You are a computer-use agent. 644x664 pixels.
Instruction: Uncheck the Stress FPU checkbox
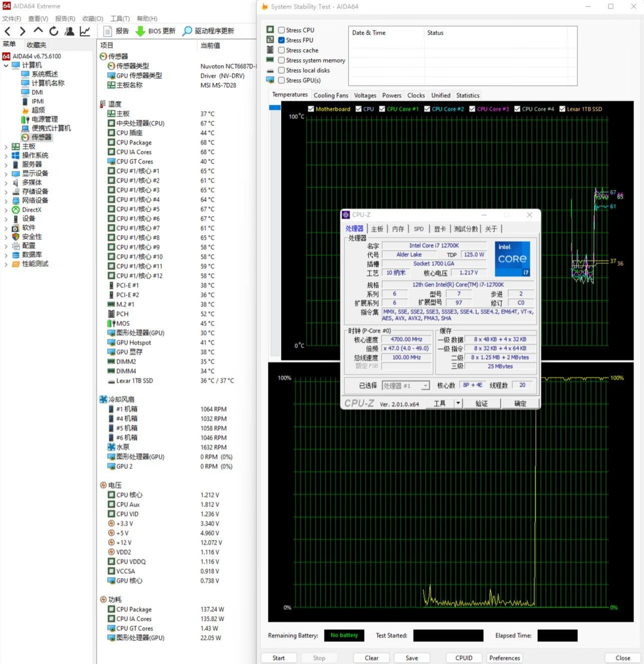click(281, 40)
